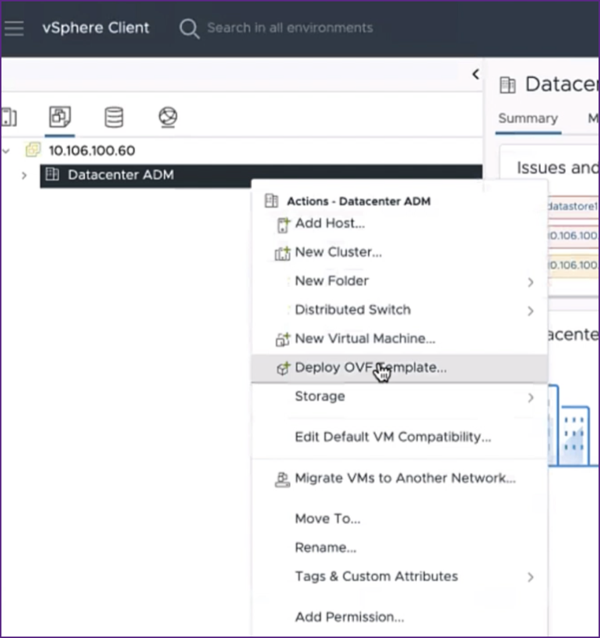
Task: Collapse the navigator panel with the arrow
Action: [476, 74]
